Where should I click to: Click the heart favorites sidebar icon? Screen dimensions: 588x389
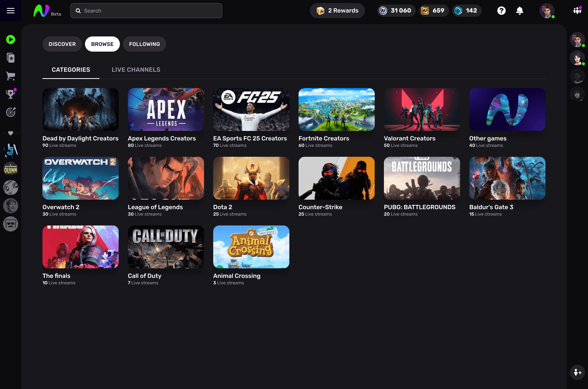(11, 133)
